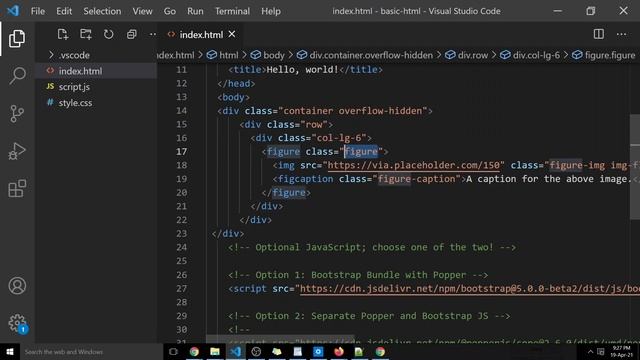Refresh the explorer file list
Viewport: 640px width, 360px height.
109,34
